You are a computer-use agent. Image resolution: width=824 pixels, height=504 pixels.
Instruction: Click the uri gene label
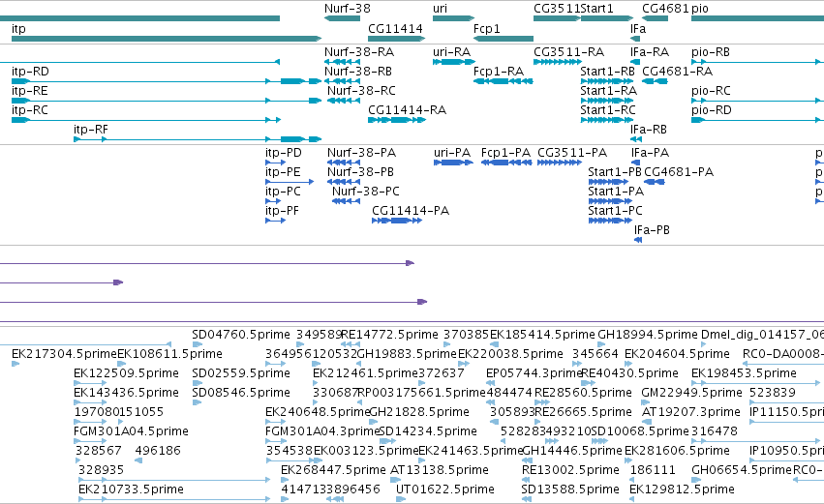click(x=441, y=9)
